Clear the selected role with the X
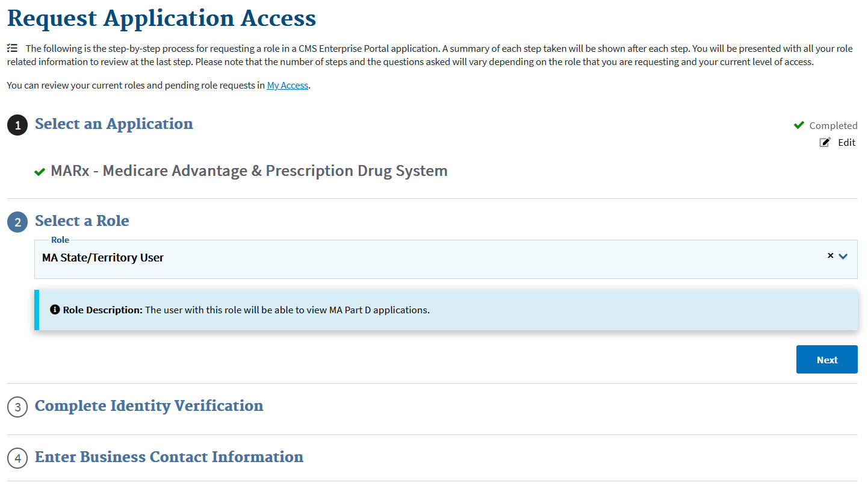The image size is (868, 488). click(830, 255)
